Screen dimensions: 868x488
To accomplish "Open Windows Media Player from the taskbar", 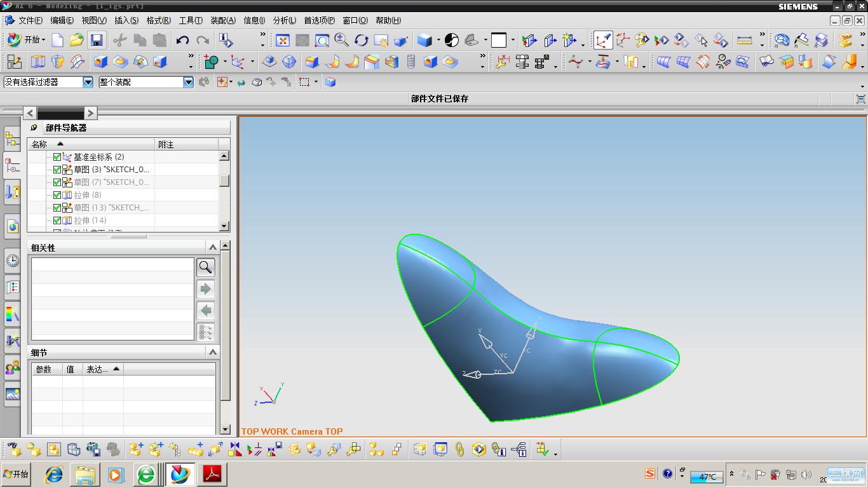I will pyautogui.click(x=116, y=474).
